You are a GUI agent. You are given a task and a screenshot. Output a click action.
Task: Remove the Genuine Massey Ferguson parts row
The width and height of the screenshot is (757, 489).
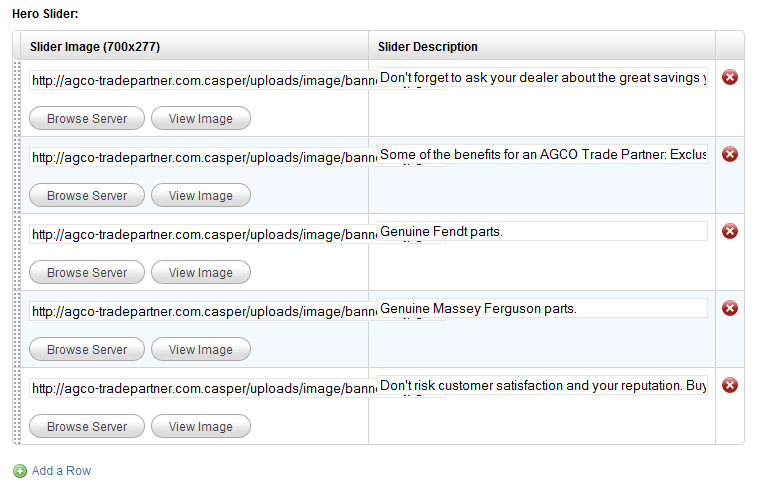tap(729, 308)
